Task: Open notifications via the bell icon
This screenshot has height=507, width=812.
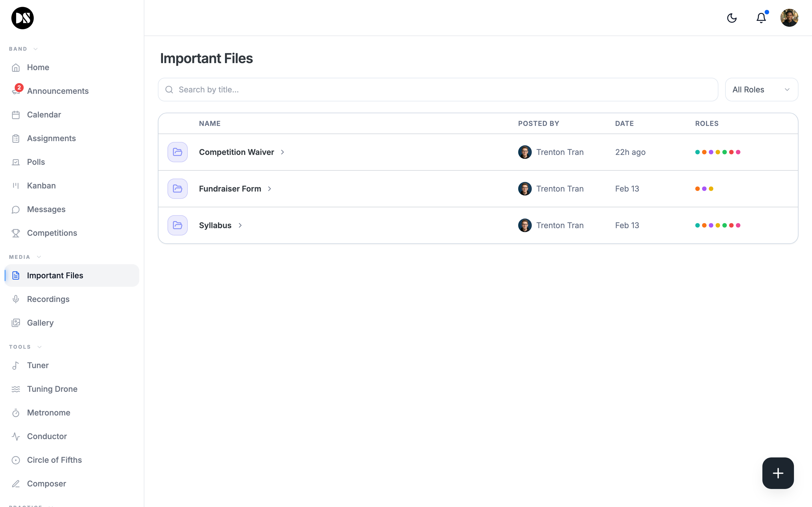Action: (760, 18)
